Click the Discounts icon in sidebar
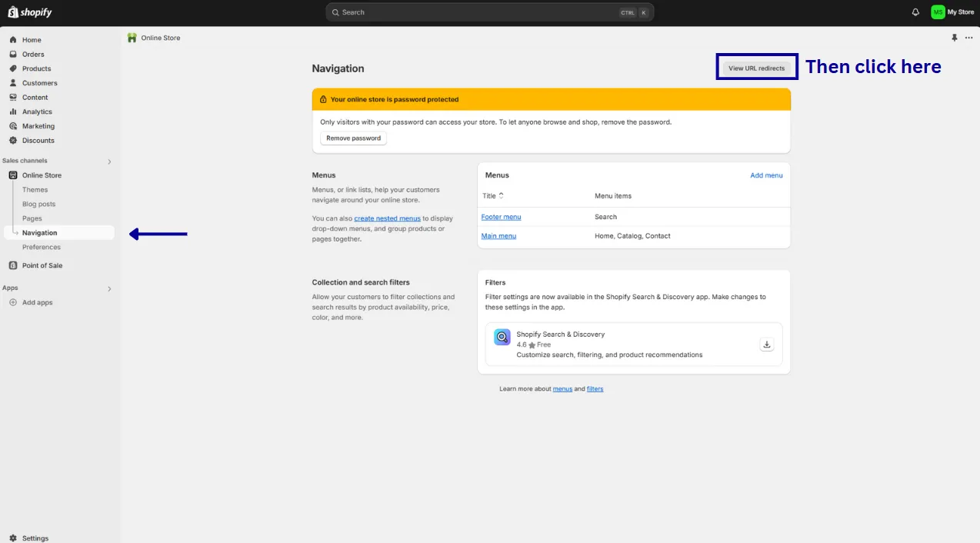The width and height of the screenshot is (980, 543). [x=13, y=141]
